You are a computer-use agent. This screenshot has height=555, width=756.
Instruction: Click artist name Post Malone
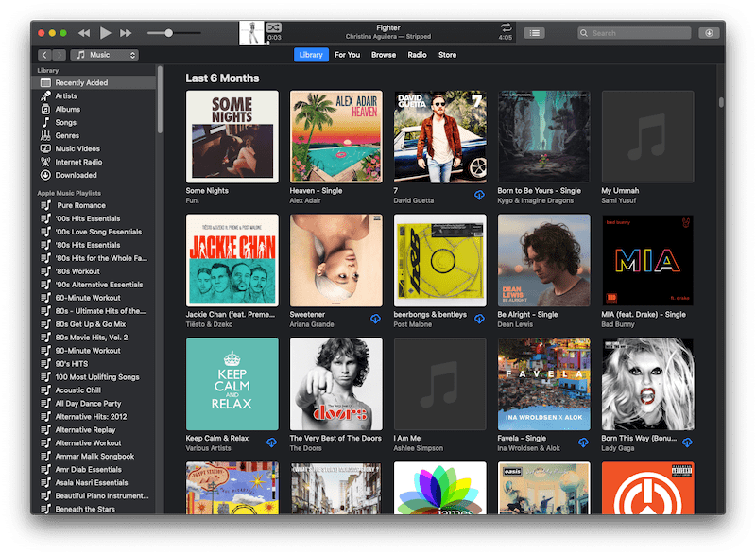[413, 324]
